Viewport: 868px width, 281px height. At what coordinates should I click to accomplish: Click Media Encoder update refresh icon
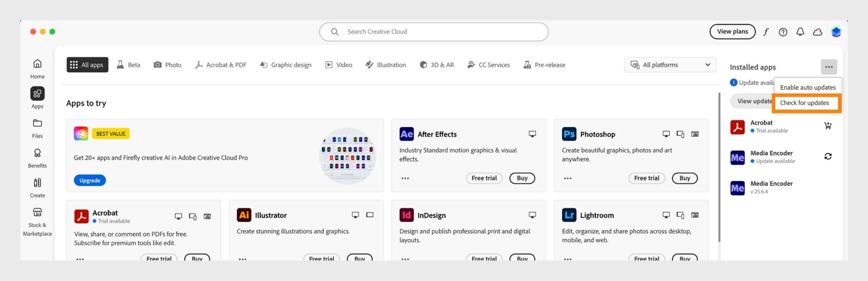(828, 156)
